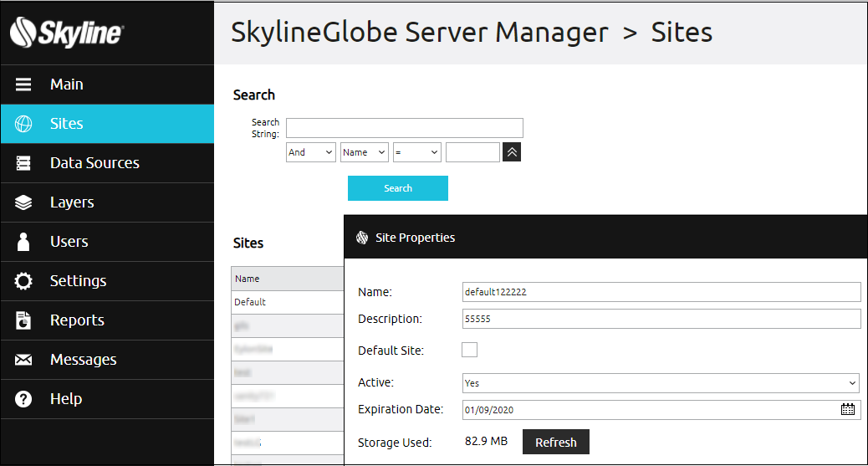Click the Help question mark icon
Screen dimensions: 868x466
[23, 399]
